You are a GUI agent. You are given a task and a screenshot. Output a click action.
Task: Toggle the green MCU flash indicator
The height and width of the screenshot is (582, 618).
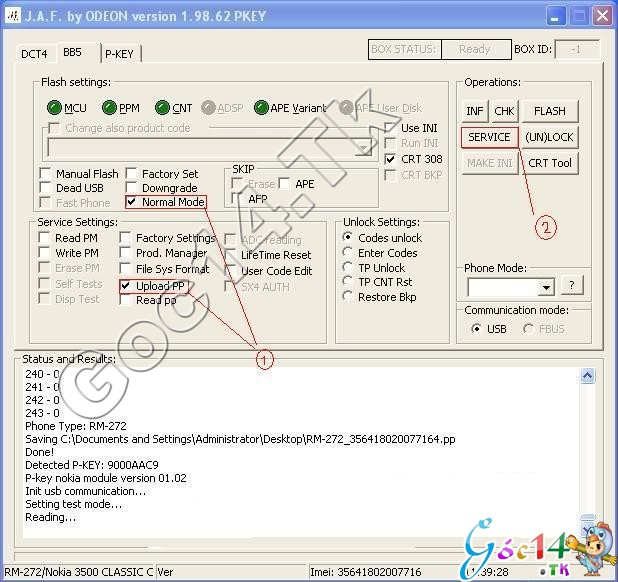pos(54,108)
